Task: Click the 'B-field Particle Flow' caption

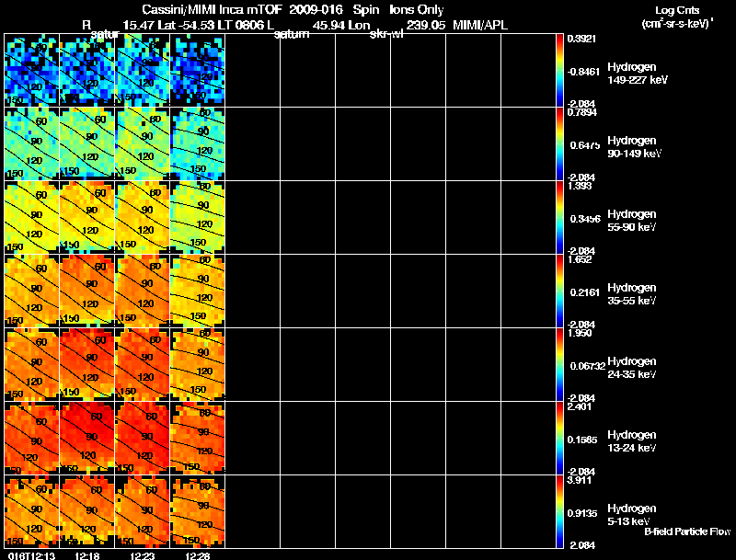Action: [x=687, y=531]
